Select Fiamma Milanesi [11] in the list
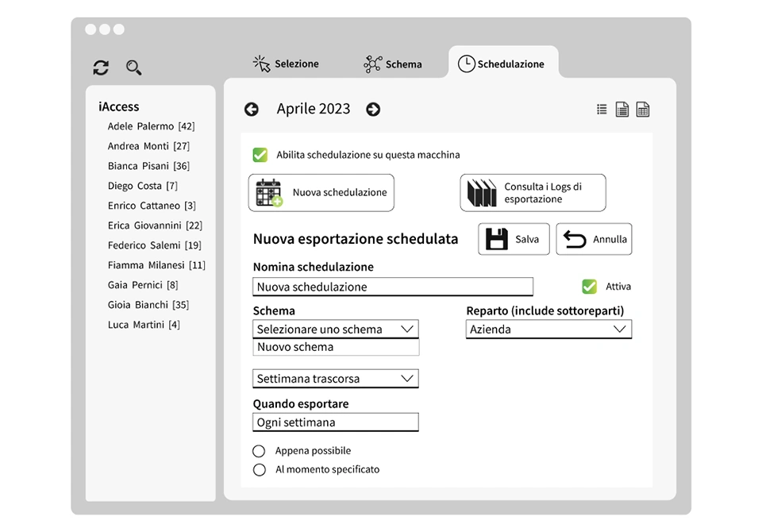This screenshot has width=762, height=532. 156,265
